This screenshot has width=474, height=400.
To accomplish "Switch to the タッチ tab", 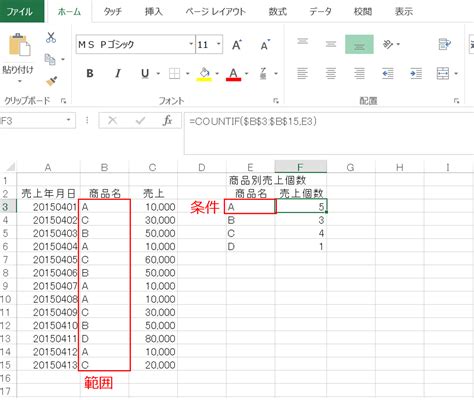I will [x=113, y=12].
